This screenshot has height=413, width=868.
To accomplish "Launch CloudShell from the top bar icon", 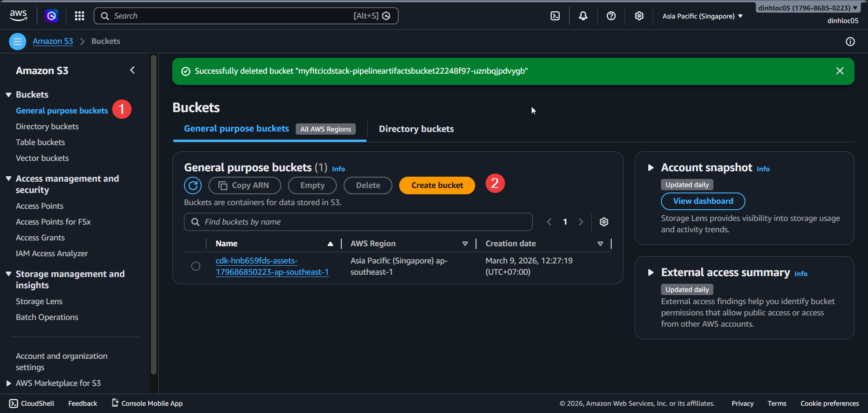I will (x=555, y=16).
